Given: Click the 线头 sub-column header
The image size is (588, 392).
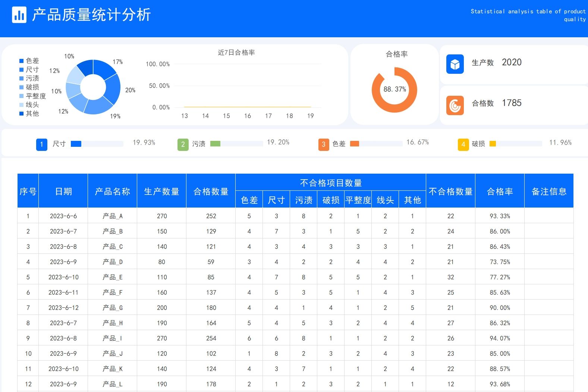Looking at the screenshot, I should click(x=385, y=200).
